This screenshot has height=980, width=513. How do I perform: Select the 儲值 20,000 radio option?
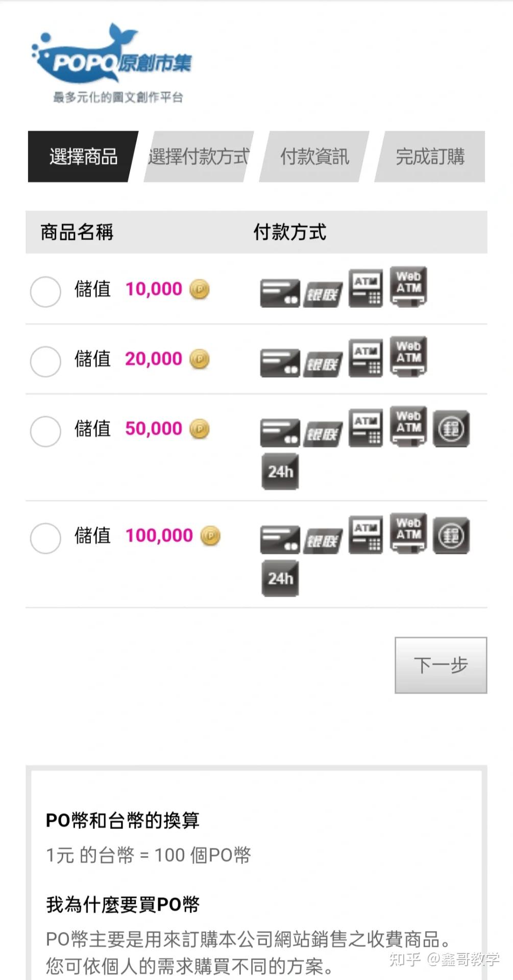click(45, 361)
